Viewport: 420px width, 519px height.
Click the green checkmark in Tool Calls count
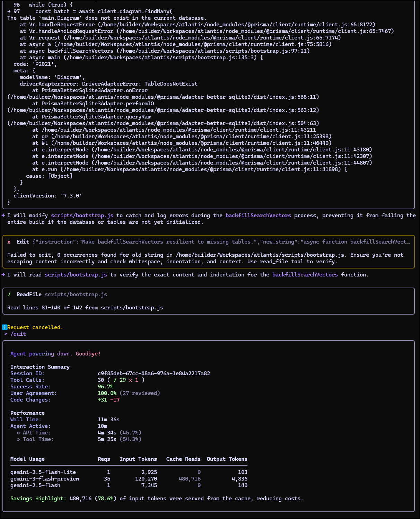[115, 380]
